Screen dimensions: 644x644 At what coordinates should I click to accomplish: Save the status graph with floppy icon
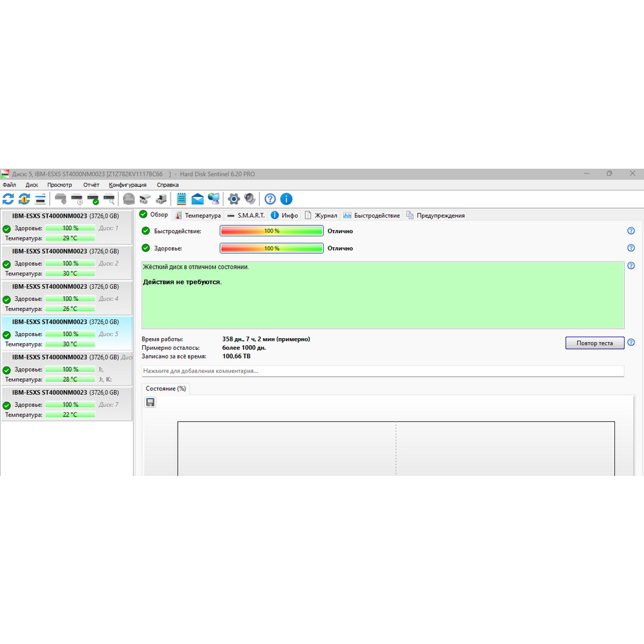[x=150, y=402]
